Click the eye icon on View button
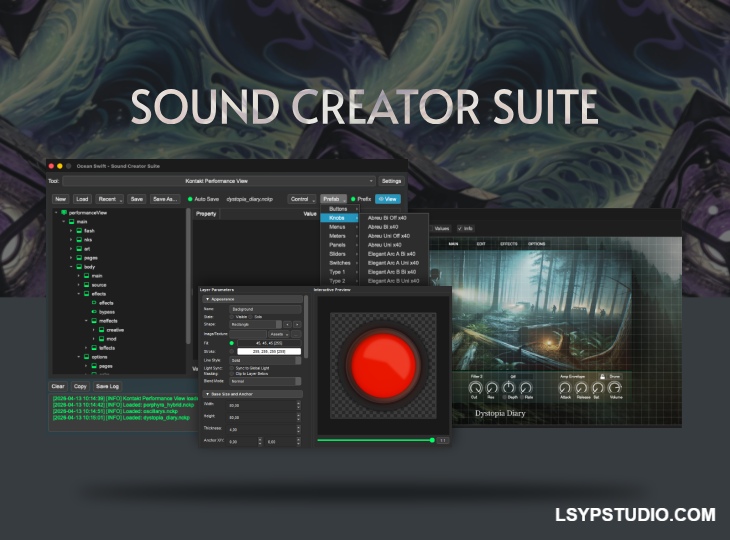 (x=381, y=199)
